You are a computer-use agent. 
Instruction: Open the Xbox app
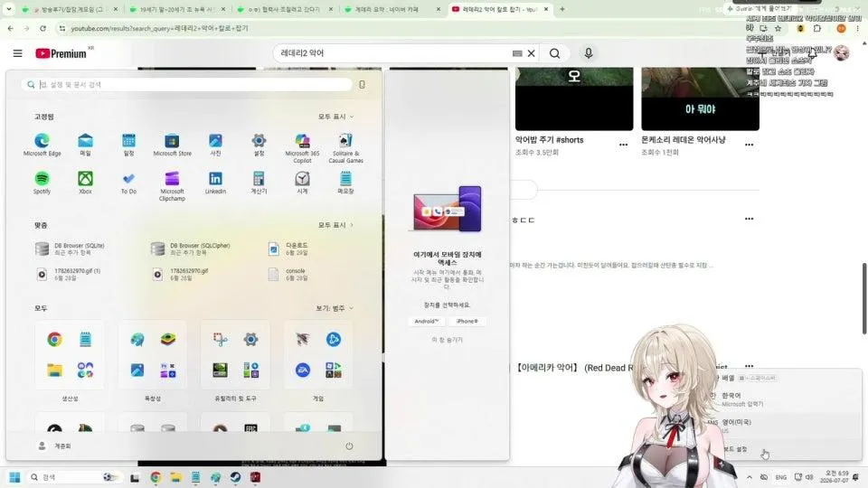pos(85,183)
